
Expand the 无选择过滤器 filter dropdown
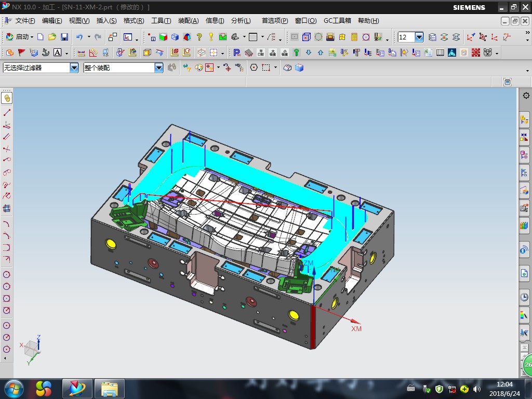click(74, 68)
